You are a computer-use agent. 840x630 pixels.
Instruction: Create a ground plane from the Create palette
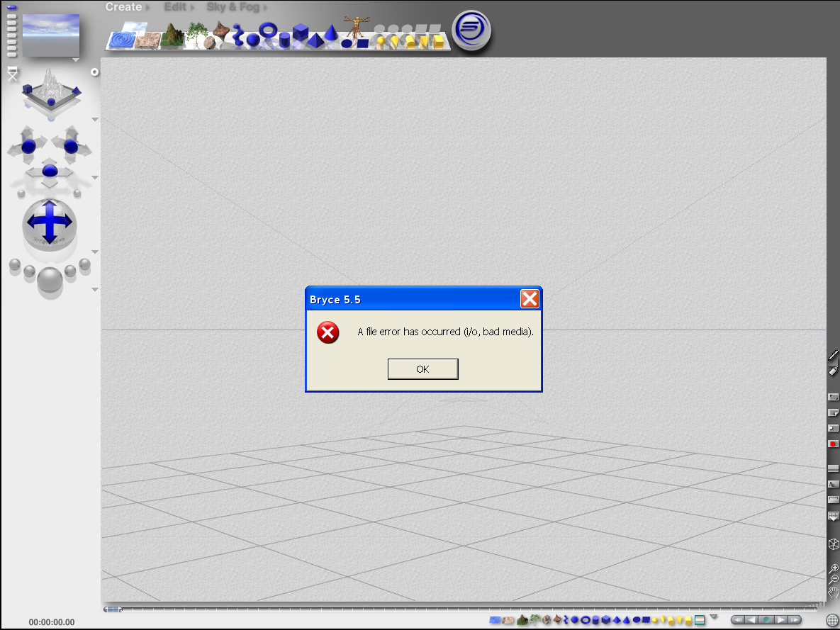pyautogui.click(x=147, y=40)
